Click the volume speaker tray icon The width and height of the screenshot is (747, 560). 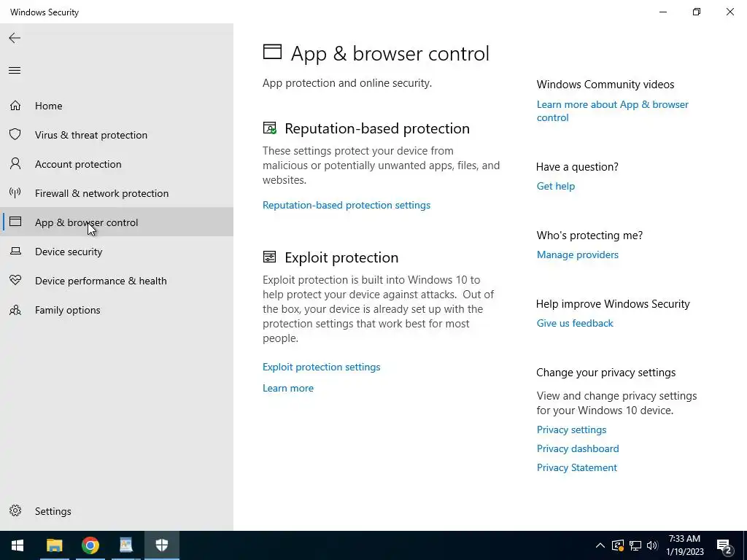pos(652,545)
